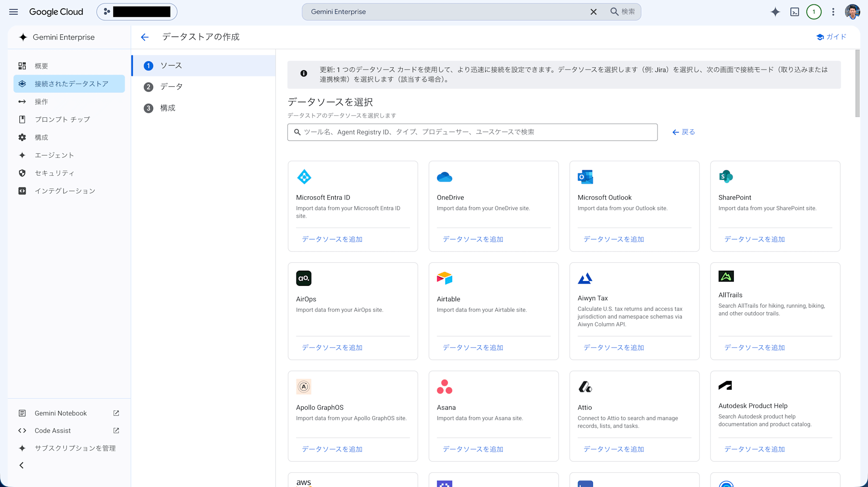
Task: Open the main hamburger navigation menu
Action: [13, 12]
